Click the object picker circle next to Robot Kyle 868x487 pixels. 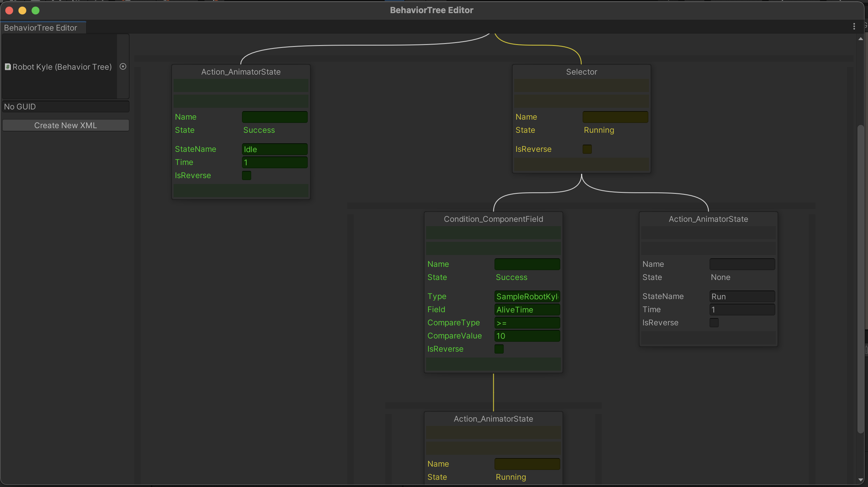tap(123, 66)
